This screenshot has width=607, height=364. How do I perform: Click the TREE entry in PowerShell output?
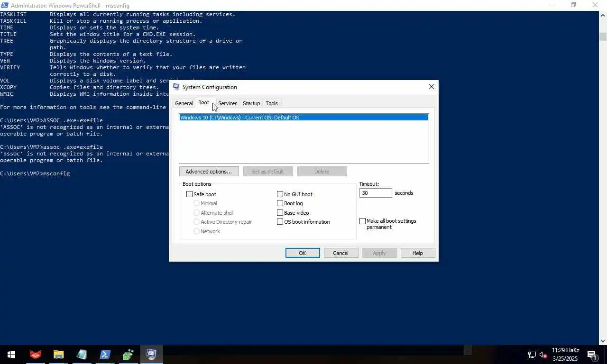[7, 41]
